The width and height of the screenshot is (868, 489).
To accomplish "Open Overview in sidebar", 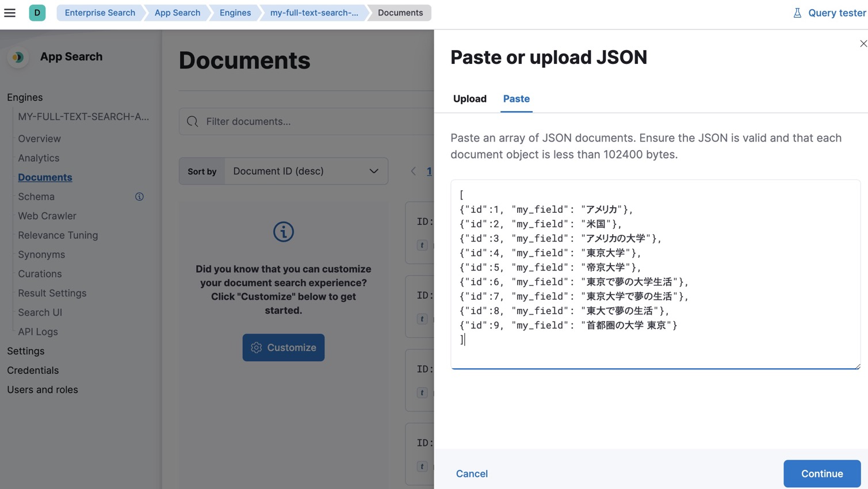I will [39, 139].
